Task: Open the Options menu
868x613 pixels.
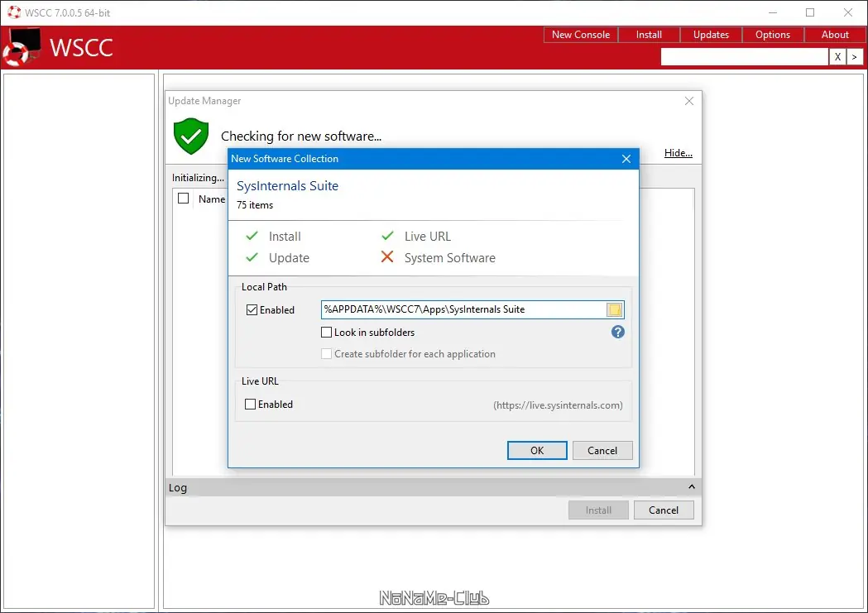Action: [x=773, y=34]
